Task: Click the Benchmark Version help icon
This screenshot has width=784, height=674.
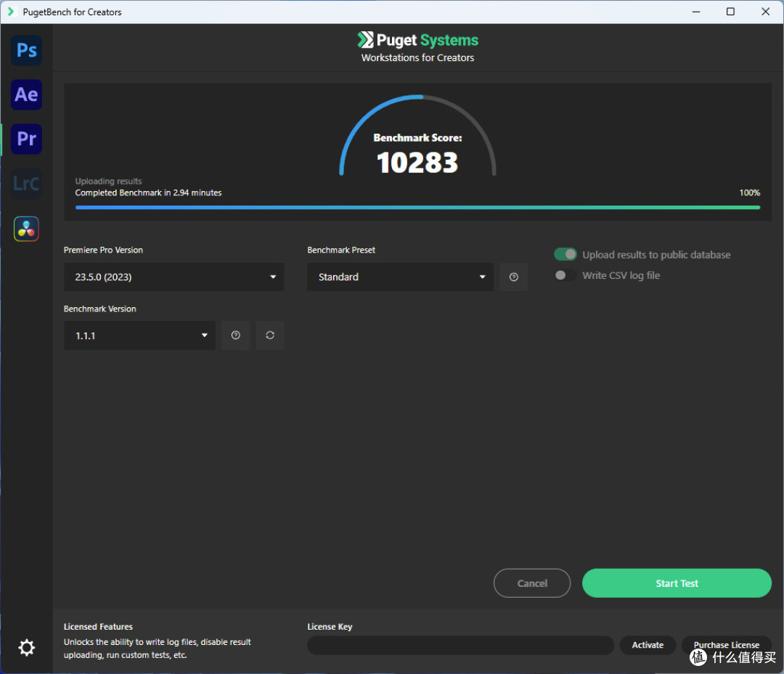Action: coord(235,336)
